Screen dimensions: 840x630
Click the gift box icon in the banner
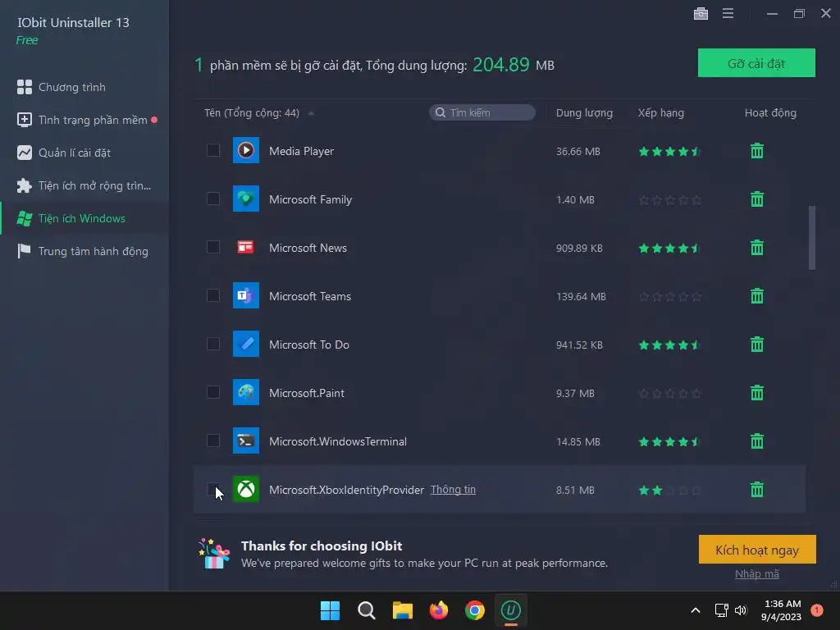[214, 554]
